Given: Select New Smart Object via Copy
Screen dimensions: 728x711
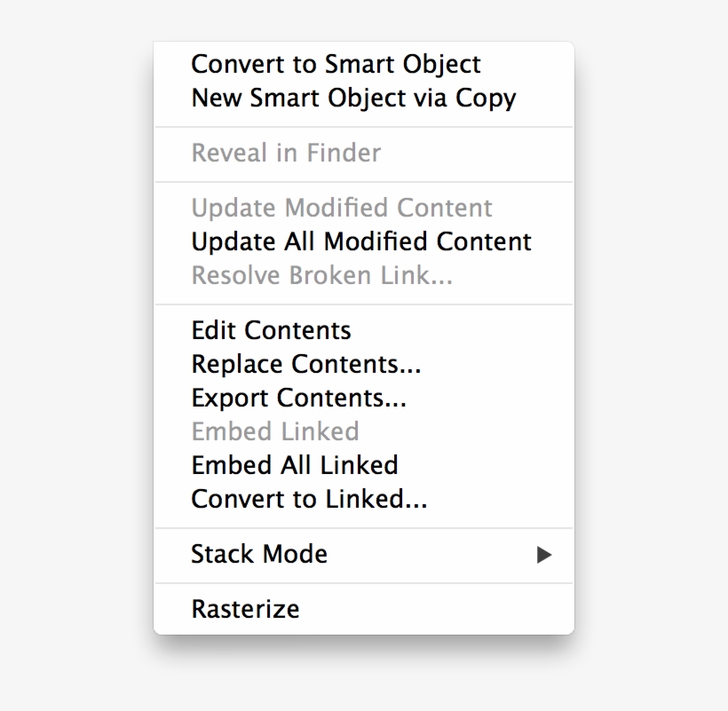Looking at the screenshot, I should click(x=353, y=99).
